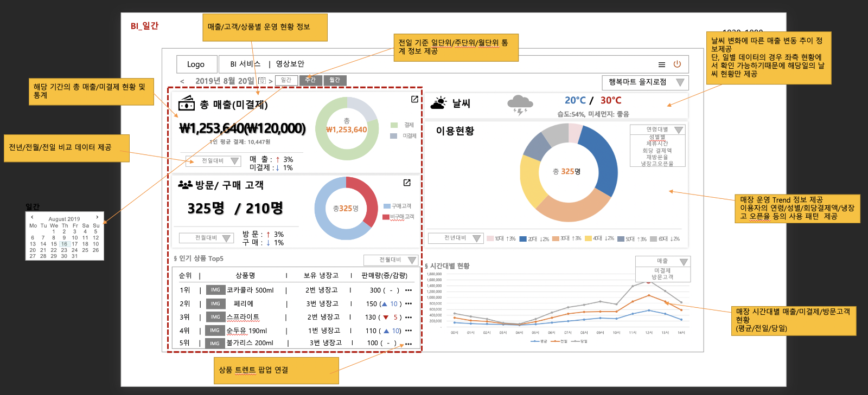Image resolution: width=868 pixels, height=395 pixels.
Task: Click the calendar icon beside the date
Action: (x=262, y=81)
